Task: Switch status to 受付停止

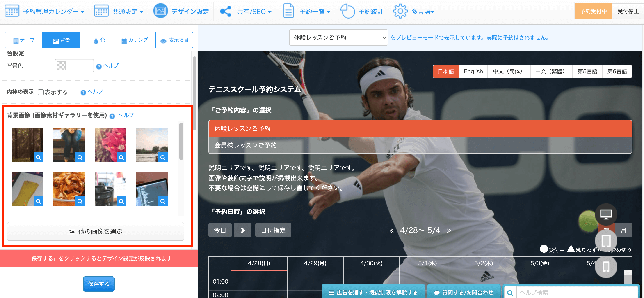Action: point(628,11)
